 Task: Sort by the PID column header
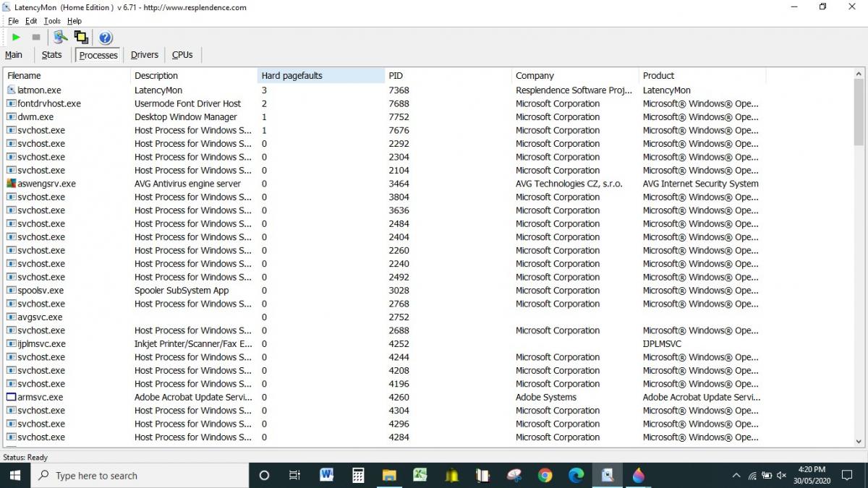(448, 75)
